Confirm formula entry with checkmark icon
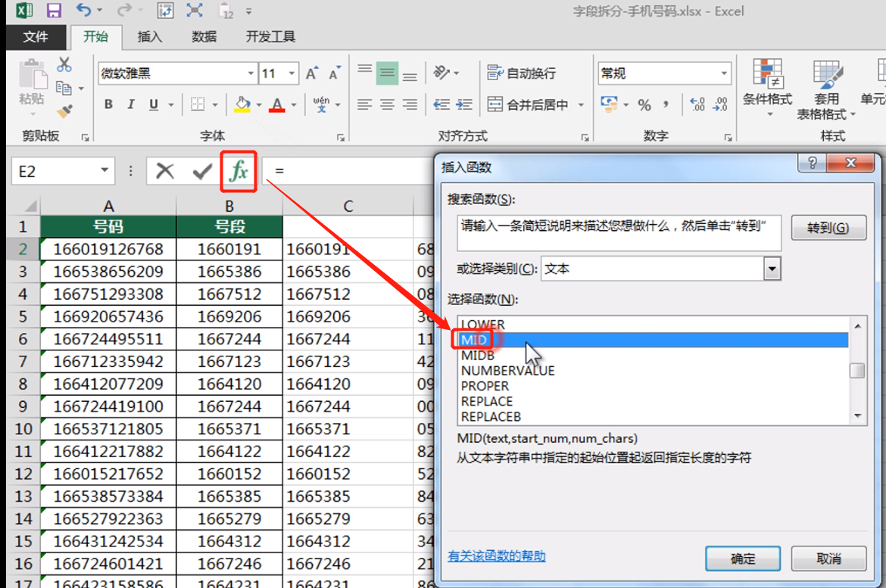The width and height of the screenshot is (886, 588). click(x=202, y=171)
